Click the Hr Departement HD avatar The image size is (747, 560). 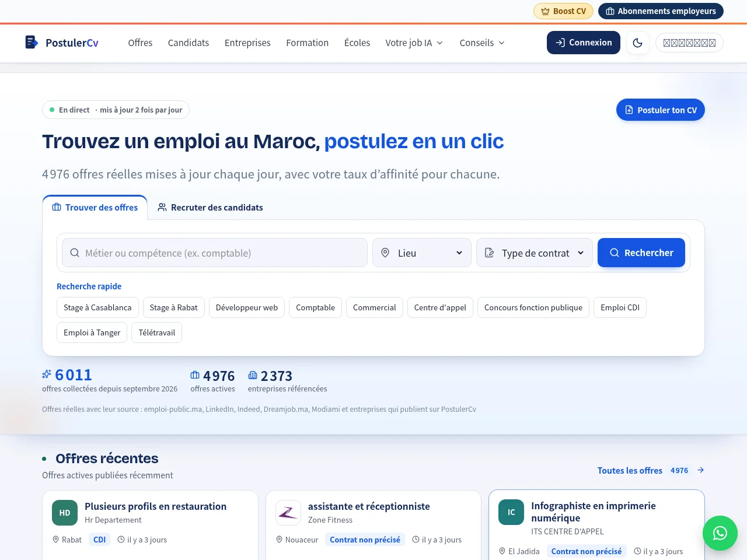(x=65, y=513)
